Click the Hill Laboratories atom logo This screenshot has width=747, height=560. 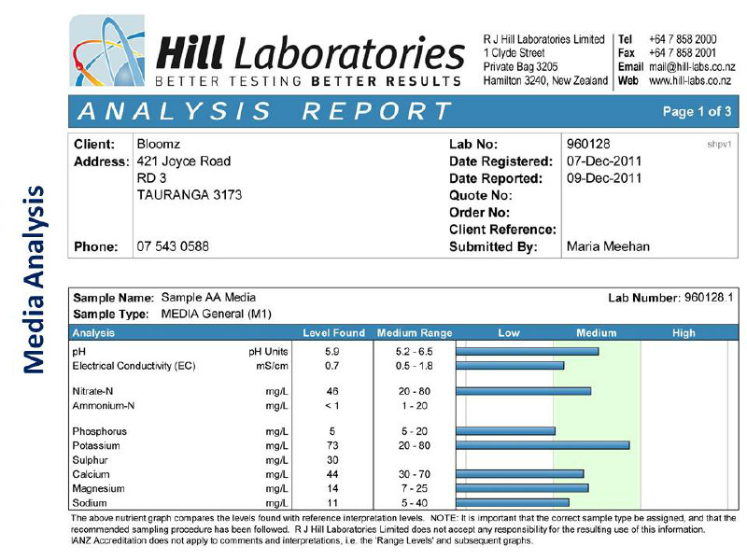pos(107,50)
